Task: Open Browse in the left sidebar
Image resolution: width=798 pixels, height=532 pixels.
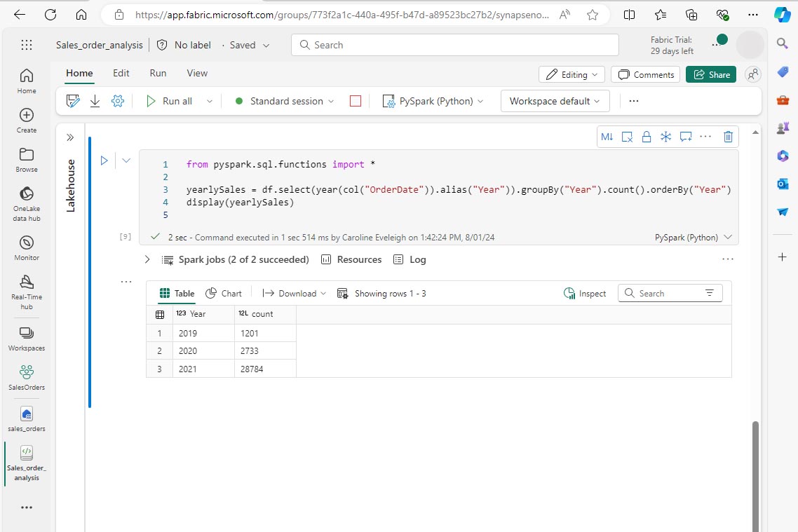Action: (x=27, y=160)
